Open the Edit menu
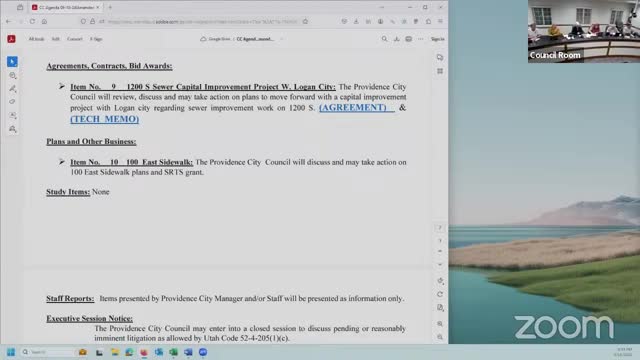 click(x=56, y=39)
